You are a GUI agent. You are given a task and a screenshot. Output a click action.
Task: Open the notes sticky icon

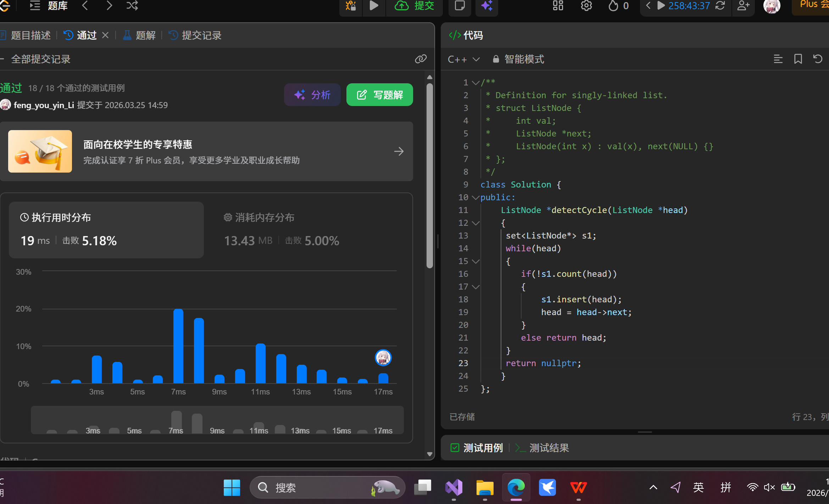(460, 6)
